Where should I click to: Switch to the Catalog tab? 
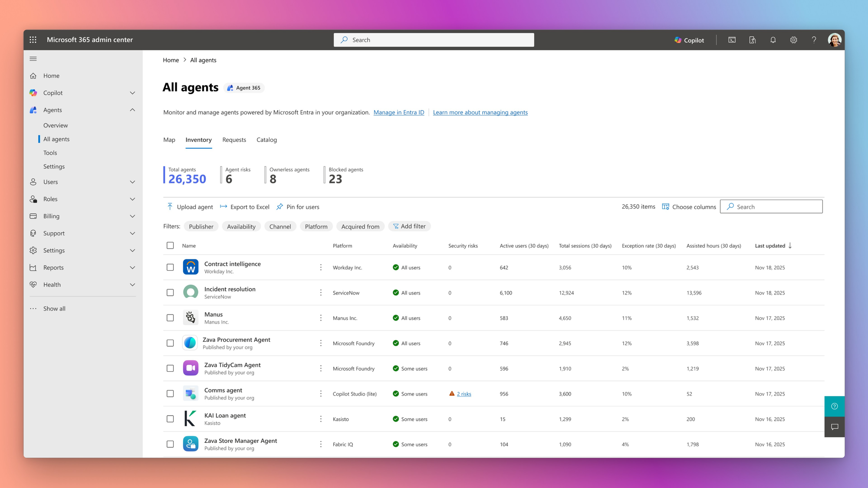click(266, 140)
